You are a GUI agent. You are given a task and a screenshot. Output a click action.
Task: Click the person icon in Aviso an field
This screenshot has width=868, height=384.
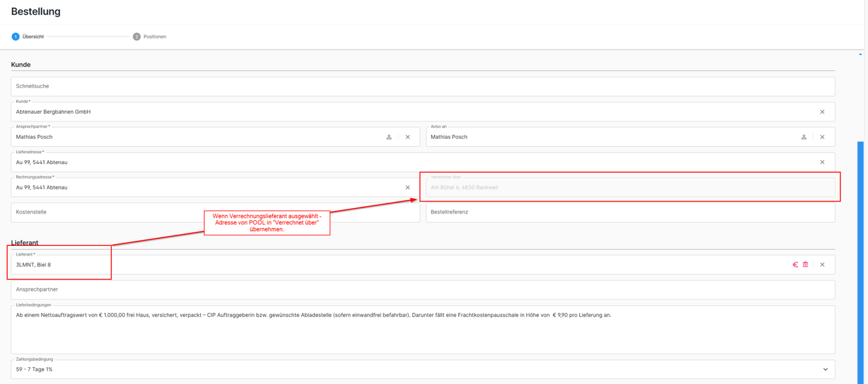804,137
